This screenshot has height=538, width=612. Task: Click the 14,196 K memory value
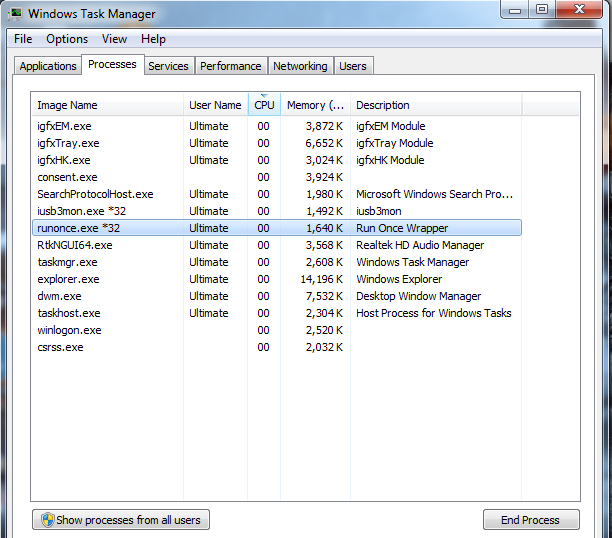tap(322, 279)
